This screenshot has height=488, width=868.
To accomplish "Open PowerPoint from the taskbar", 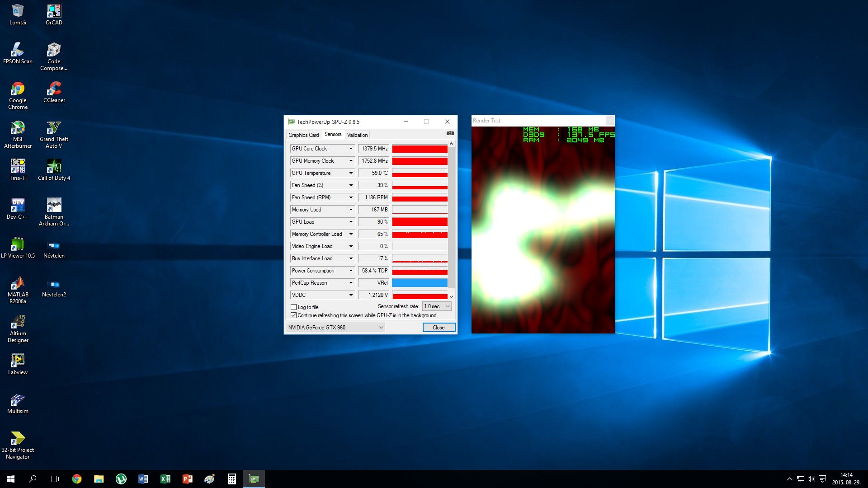I will point(187,479).
